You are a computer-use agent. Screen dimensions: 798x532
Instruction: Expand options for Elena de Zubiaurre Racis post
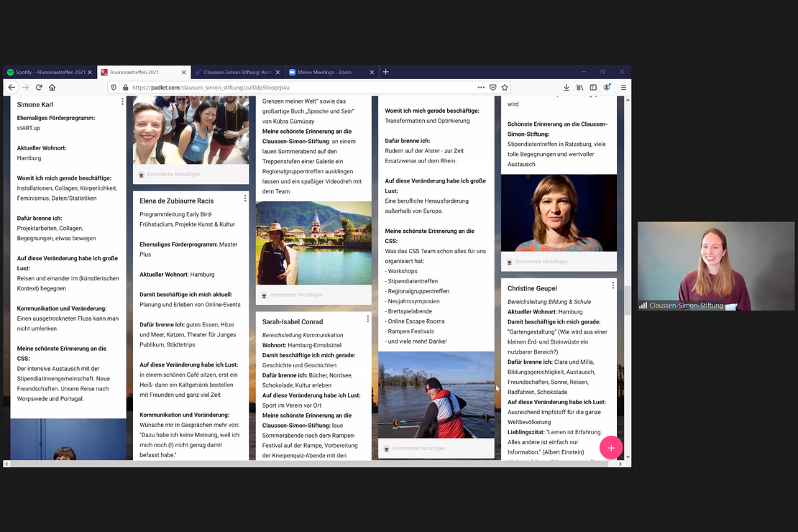[x=245, y=198]
